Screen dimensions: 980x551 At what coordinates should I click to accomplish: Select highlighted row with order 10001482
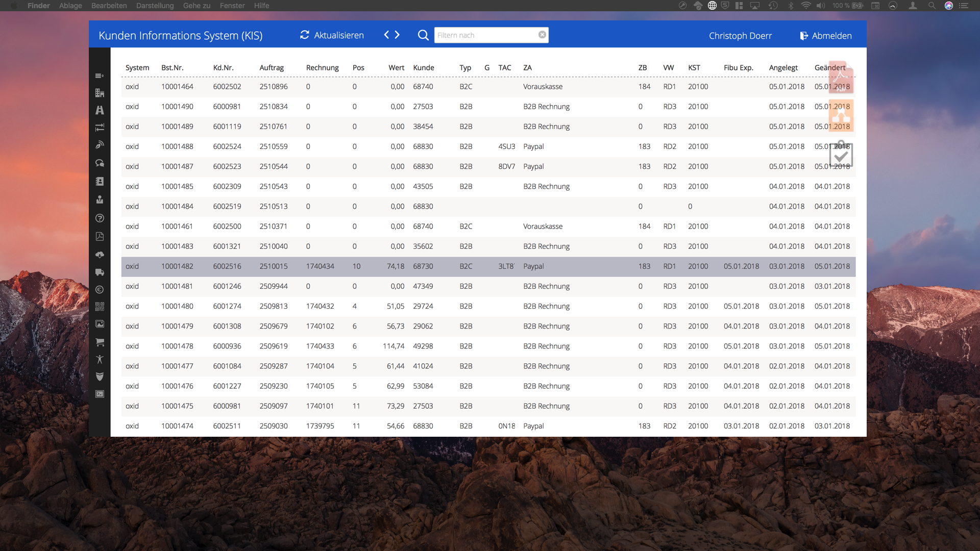[488, 266]
